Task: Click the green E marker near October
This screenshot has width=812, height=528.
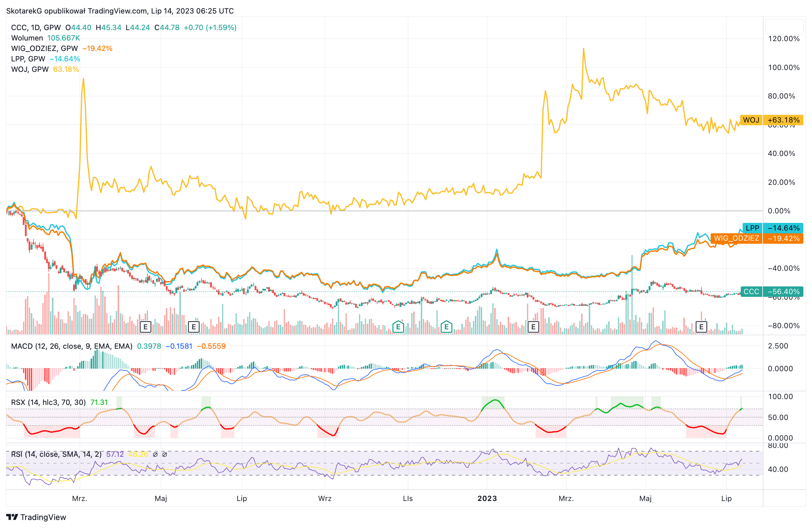Action: 398,327
